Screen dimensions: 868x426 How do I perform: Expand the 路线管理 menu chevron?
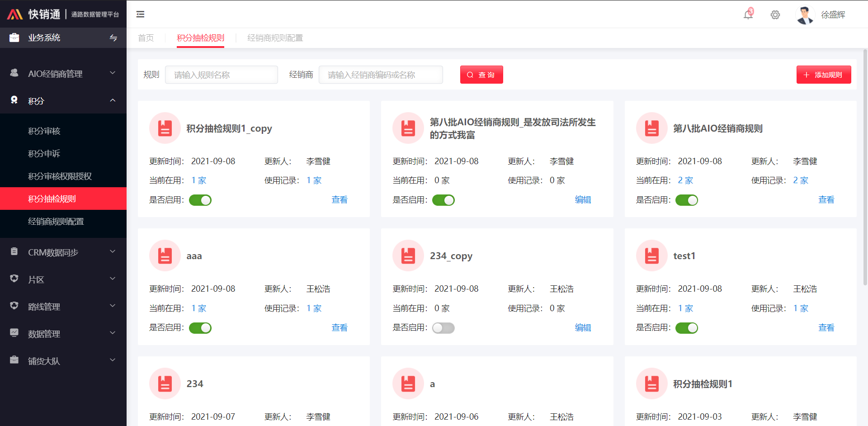click(113, 306)
